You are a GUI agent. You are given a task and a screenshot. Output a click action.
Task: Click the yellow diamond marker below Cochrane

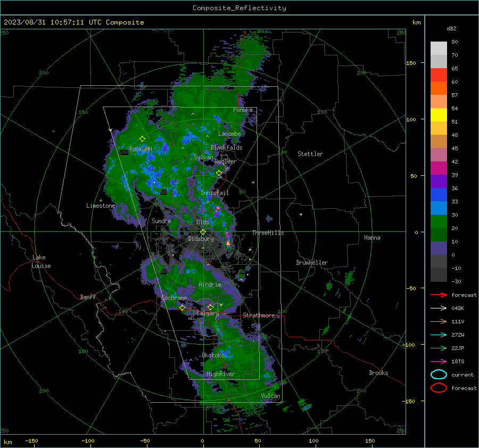(183, 308)
